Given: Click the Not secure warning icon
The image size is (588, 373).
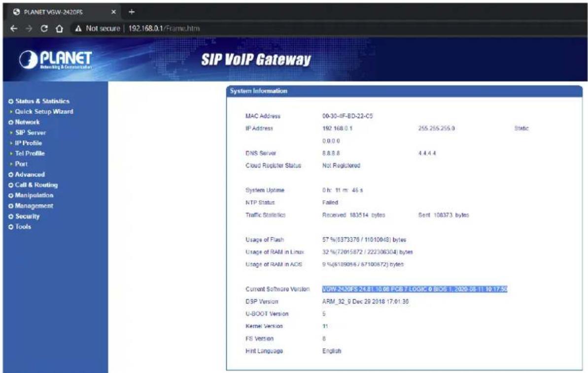Looking at the screenshot, I should 78,29.
